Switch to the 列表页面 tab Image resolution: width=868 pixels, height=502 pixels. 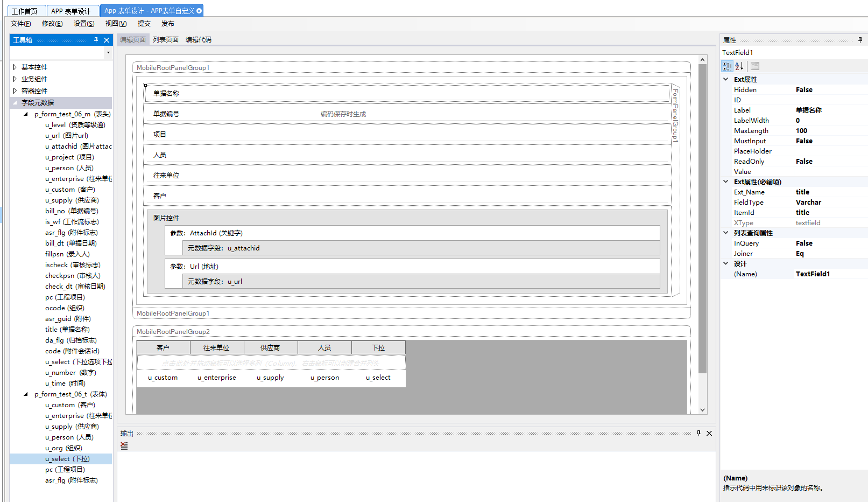point(166,40)
